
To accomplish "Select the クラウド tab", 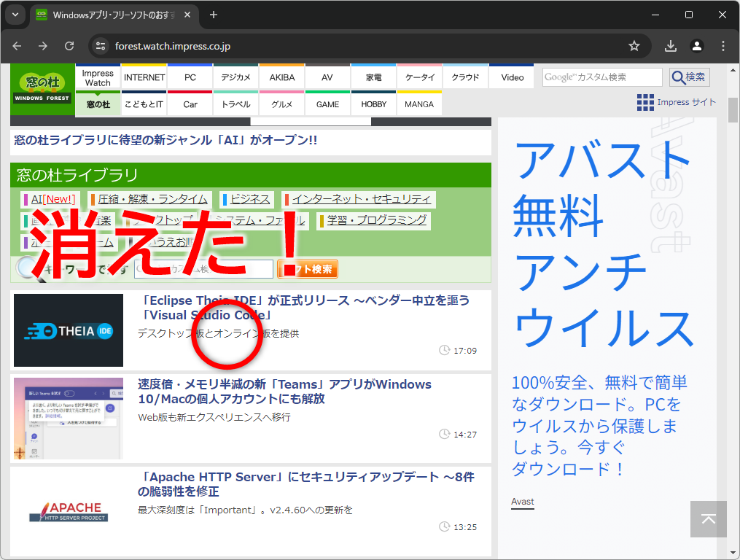I will pos(465,77).
